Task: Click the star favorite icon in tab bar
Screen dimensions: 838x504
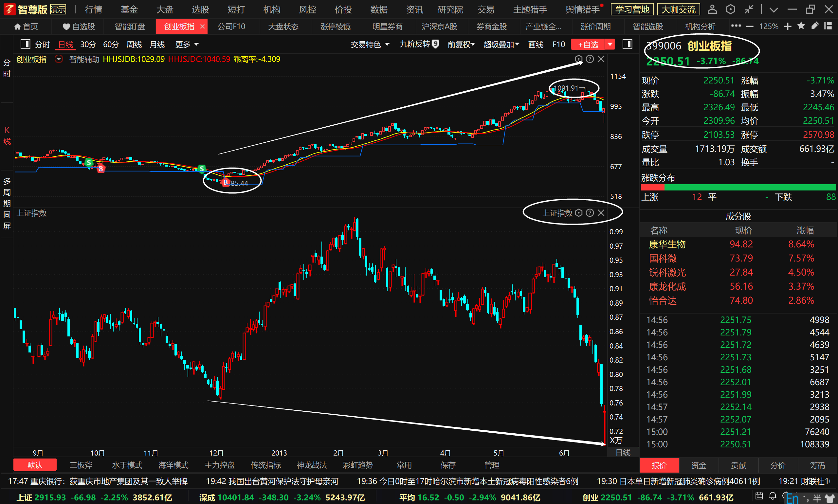Action: pos(801,26)
